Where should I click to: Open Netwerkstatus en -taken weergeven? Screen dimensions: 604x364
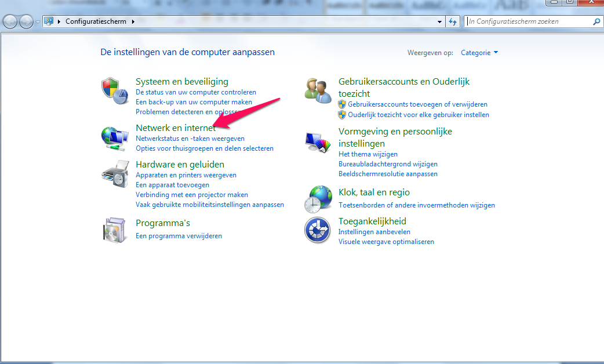tap(190, 139)
